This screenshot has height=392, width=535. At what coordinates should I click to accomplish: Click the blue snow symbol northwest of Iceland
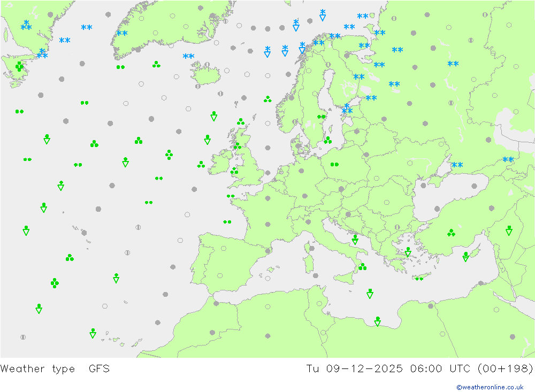coord(188,56)
